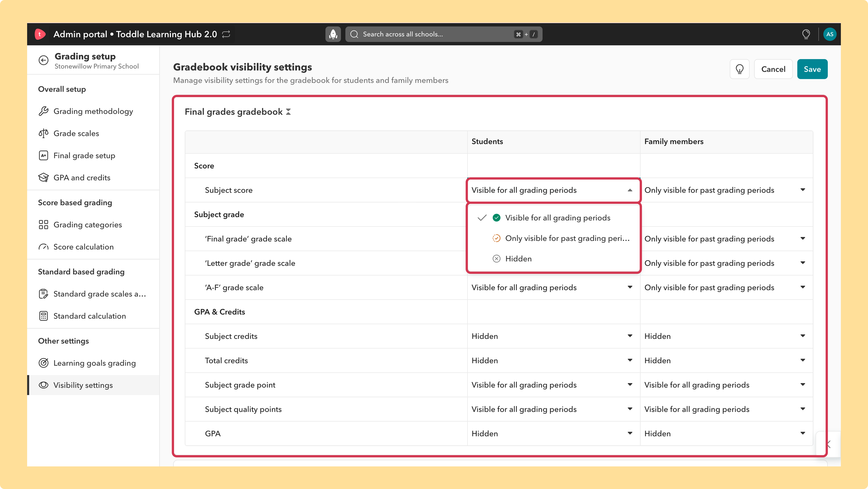Open 'Letter grade' grade scale Family members dropdown

tap(726, 263)
